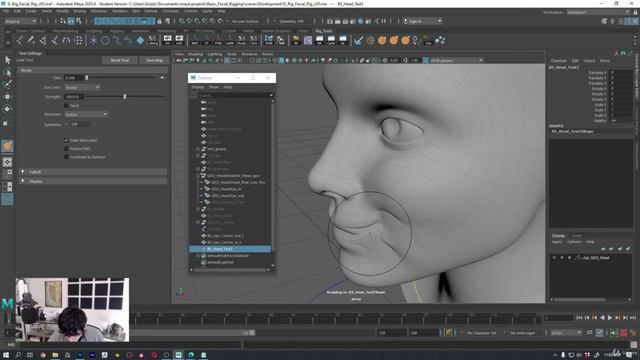Screen dimensions: 640x360
Task: Toggle the Fixed strength checkbox
Action: 66,106
